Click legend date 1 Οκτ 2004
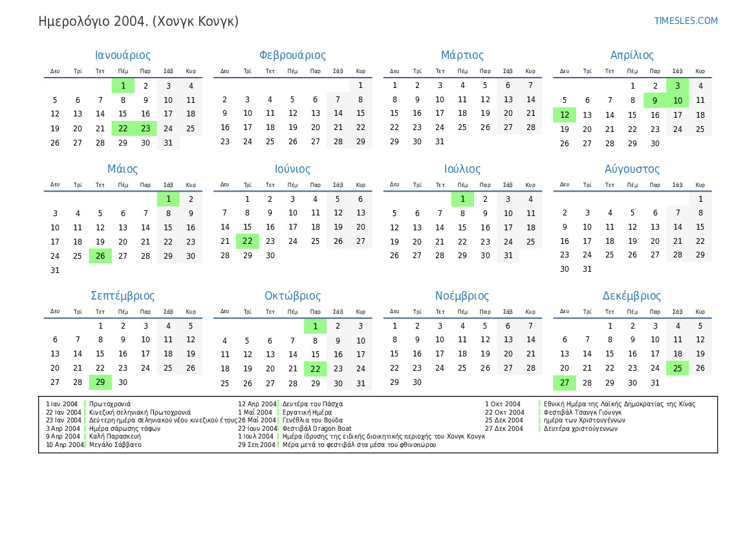Viewport: 756px width, 535px height. pyautogui.click(x=502, y=404)
